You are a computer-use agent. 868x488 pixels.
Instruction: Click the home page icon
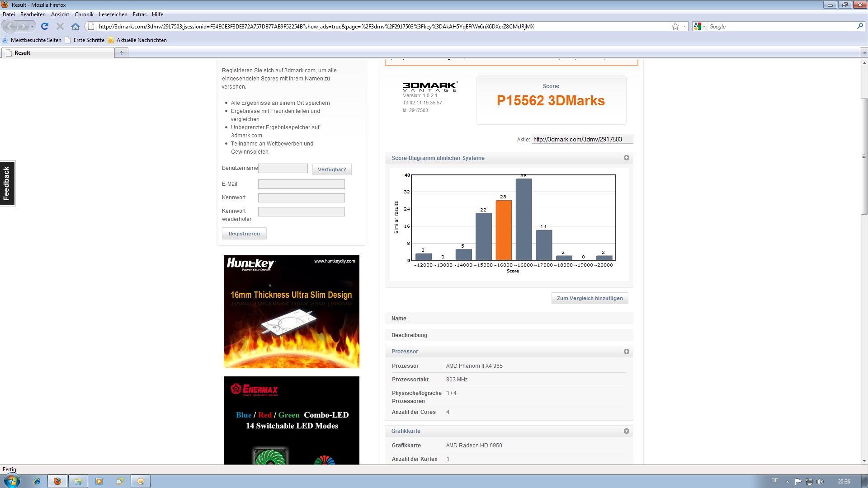(x=75, y=26)
